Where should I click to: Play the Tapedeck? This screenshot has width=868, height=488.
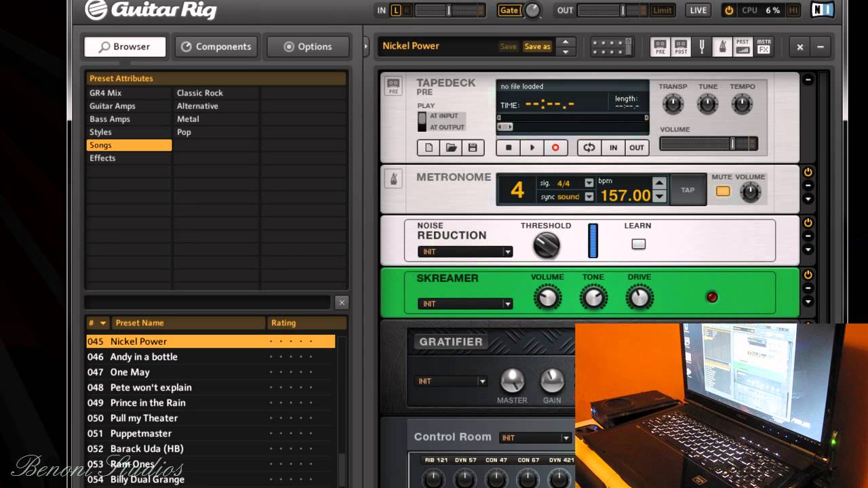point(532,147)
